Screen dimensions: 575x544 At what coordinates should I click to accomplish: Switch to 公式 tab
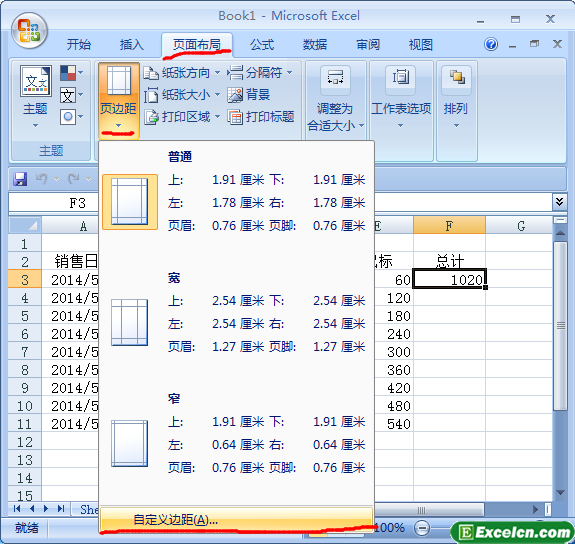pyautogui.click(x=262, y=45)
